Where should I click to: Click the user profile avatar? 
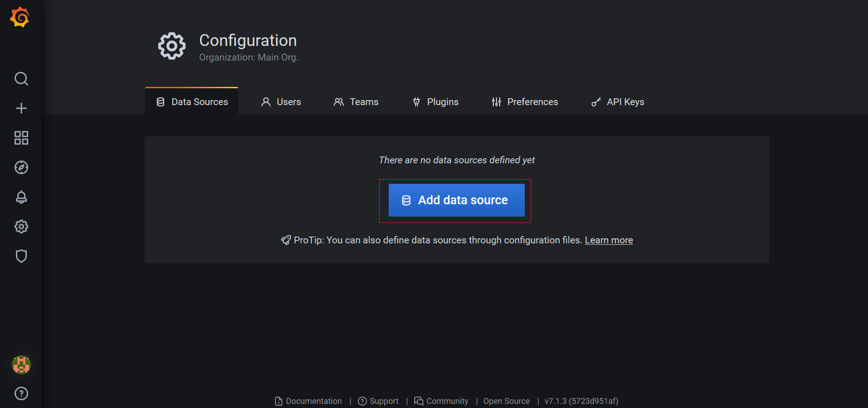pyautogui.click(x=21, y=364)
